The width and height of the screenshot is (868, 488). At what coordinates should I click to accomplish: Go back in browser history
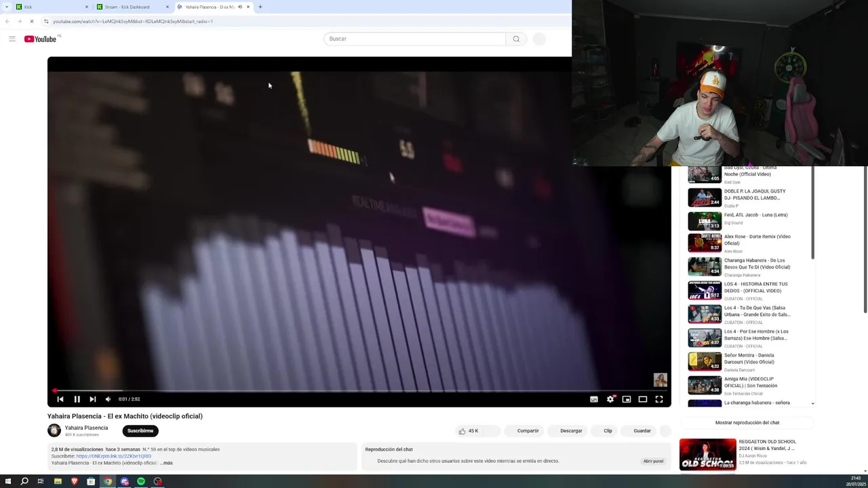pos(7,21)
